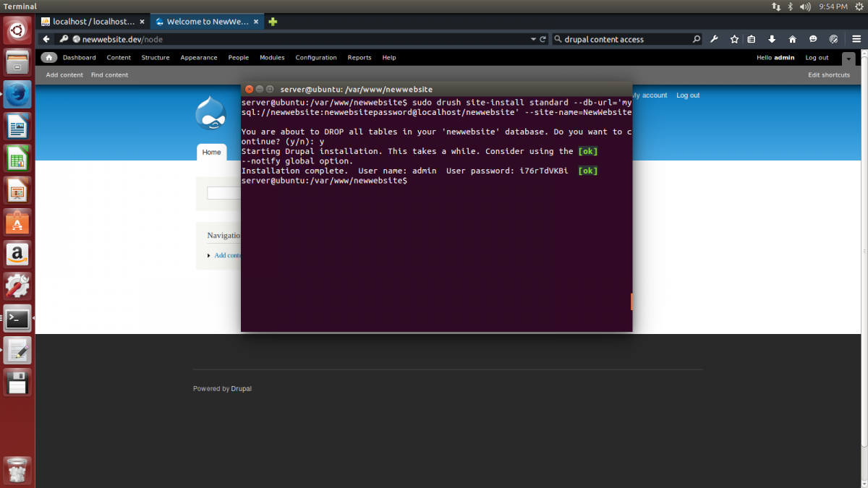Image resolution: width=868 pixels, height=488 pixels.
Task: Click the Add content shortcut link
Action: 64,75
